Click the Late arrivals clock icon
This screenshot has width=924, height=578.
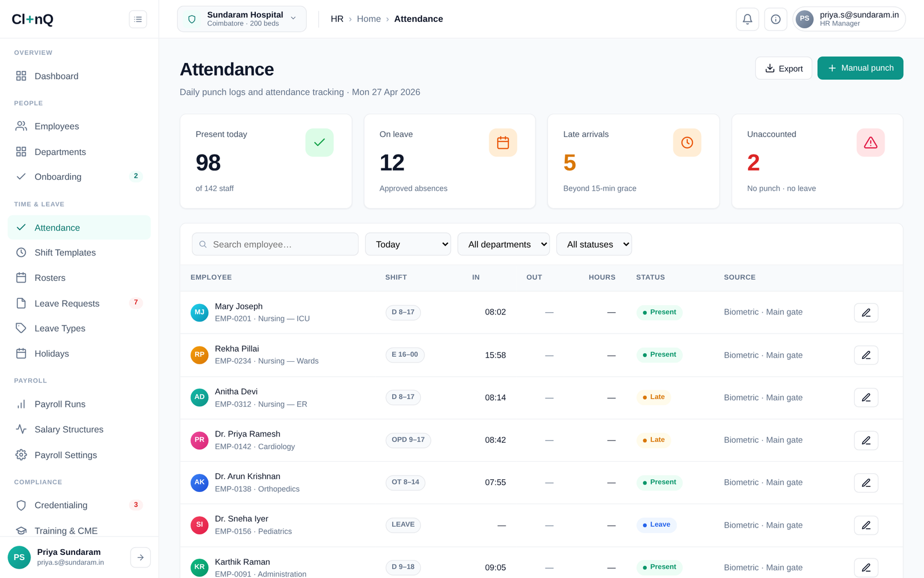(x=687, y=142)
